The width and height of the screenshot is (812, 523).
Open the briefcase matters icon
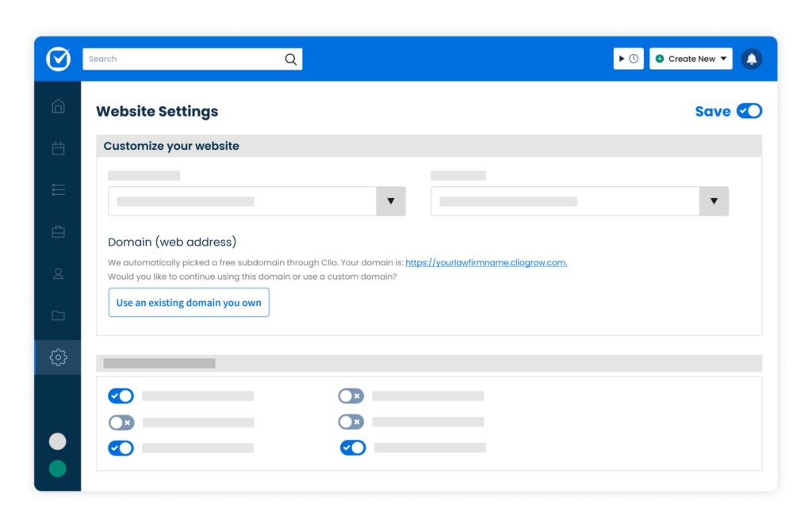(x=58, y=231)
